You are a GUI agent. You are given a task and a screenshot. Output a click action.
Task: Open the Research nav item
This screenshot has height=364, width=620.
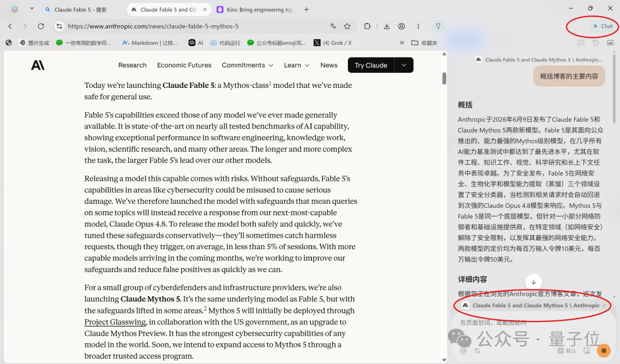133,65
